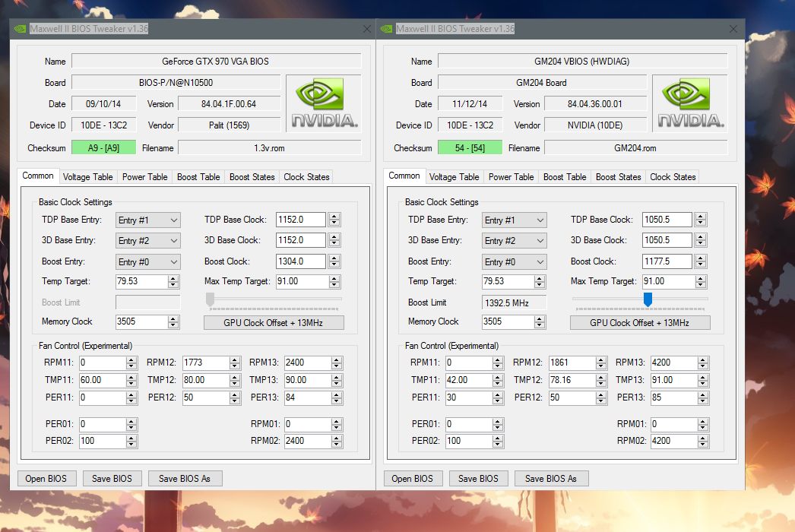Click the green checksum 54 - [54] field

tap(470, 147)
